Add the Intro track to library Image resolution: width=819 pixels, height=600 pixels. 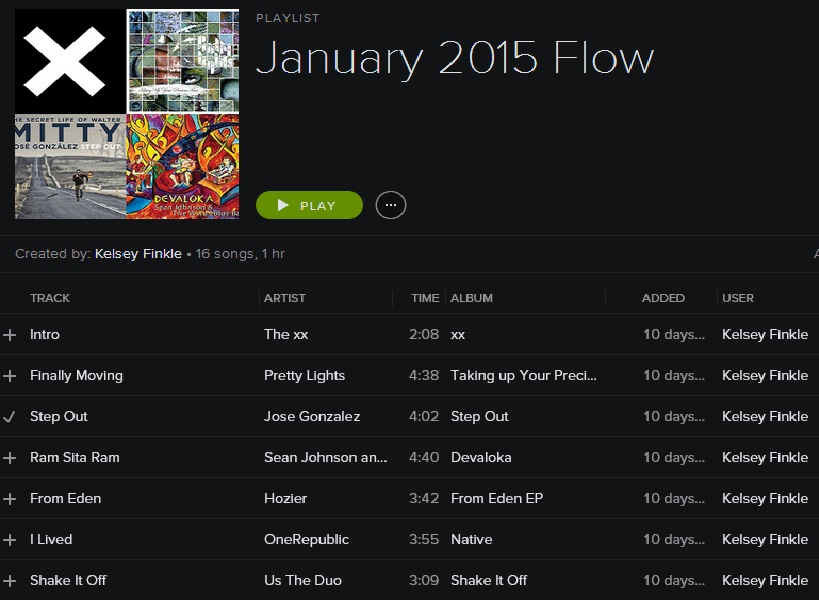pyautogui.click(x=10, y=335)
